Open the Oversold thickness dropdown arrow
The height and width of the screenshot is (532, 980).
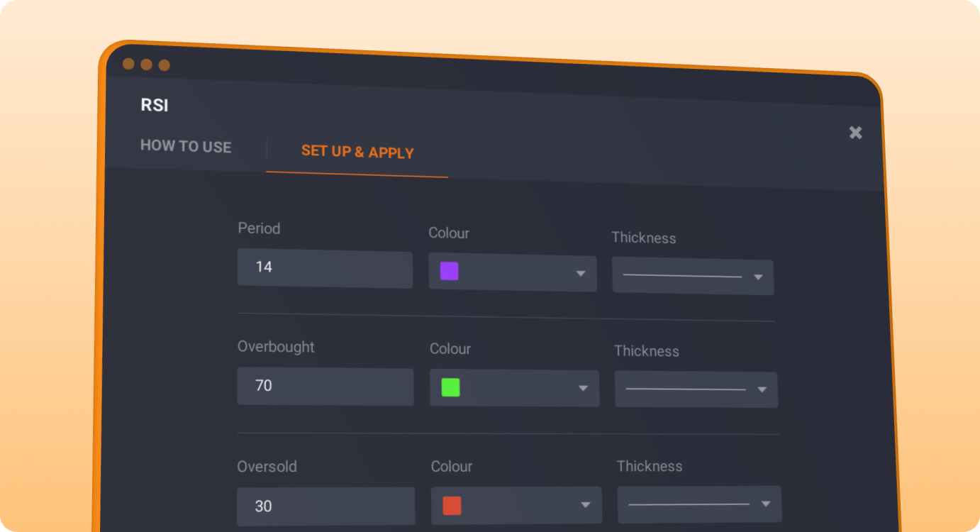[766, 504]
